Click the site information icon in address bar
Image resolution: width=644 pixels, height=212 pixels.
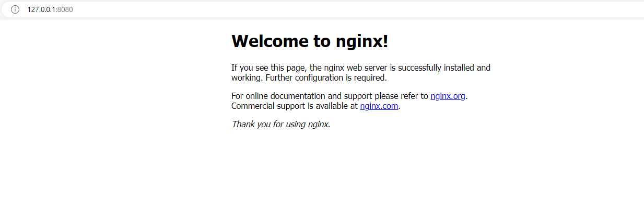pos(15,9)
